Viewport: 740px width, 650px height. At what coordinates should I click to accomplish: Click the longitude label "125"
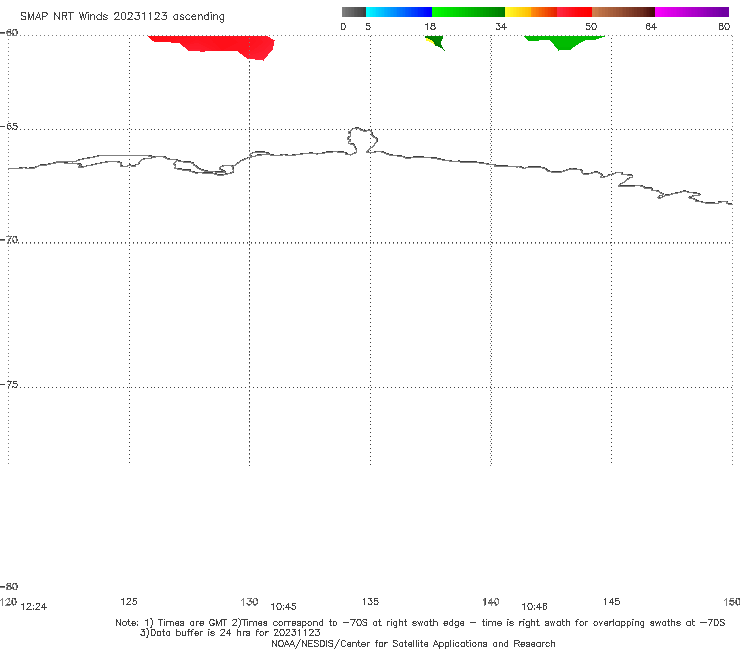coord(129,601)
